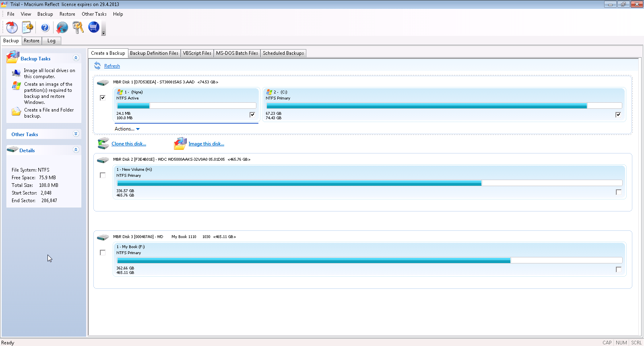This screenshot has height=346, width=644.
Task: Select the MBR Disk 2 header text
Action: (182, 160)
